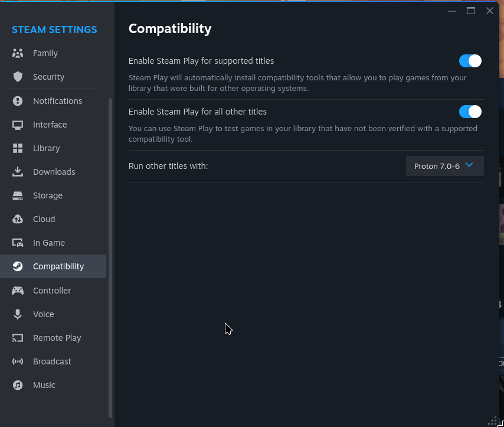504x427 pixels.
Task: Click the Notifications exclamation icon
Action: tap(18, 101)
